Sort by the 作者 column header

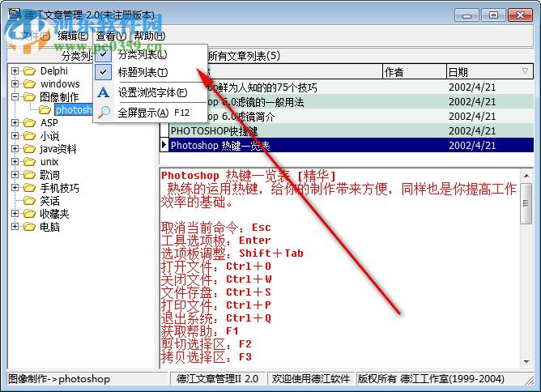[415, 72]
